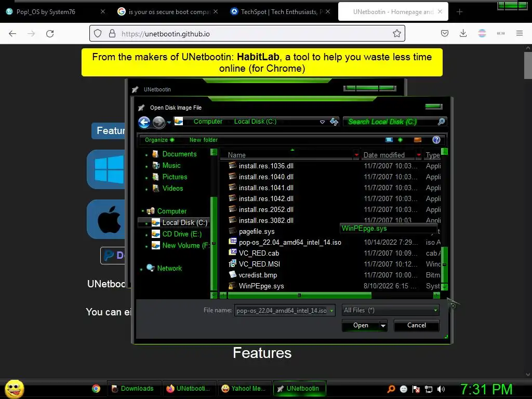The image size is (532, 399).
Task: Select Documents in the navigation pane
Action: [x=179, y=154]
